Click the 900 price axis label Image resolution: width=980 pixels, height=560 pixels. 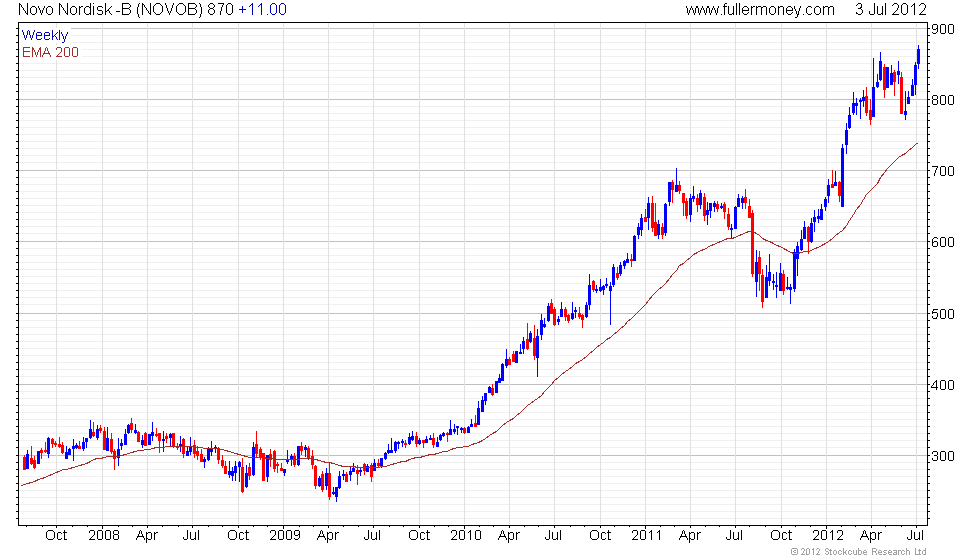942,29
